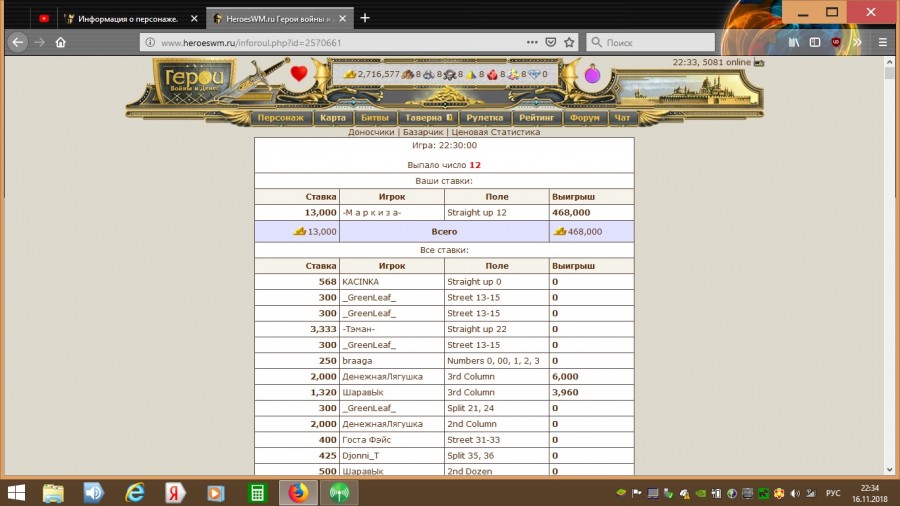Bookmark this page with the star icon

coord(569,43)
